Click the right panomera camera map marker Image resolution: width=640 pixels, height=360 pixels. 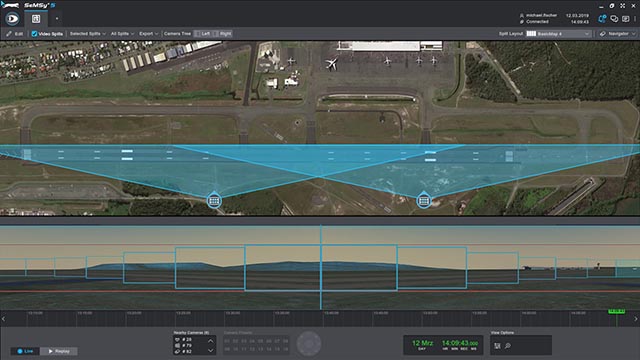tap(424, 200)
